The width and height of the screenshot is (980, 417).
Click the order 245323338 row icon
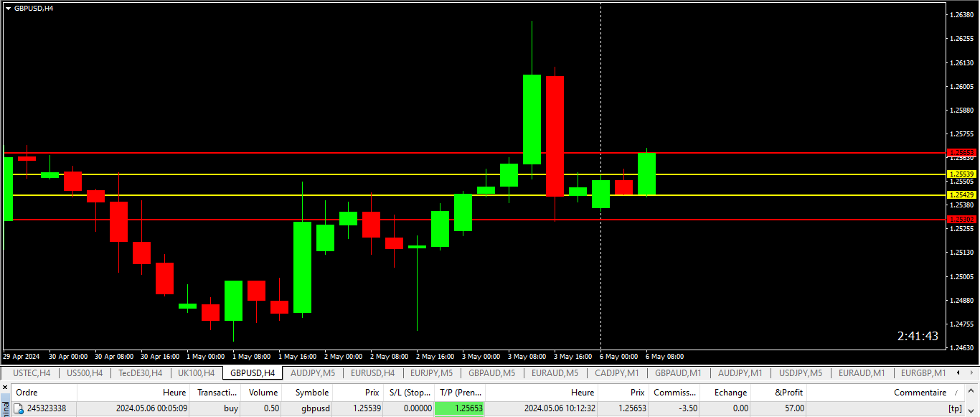pos(19,408)
